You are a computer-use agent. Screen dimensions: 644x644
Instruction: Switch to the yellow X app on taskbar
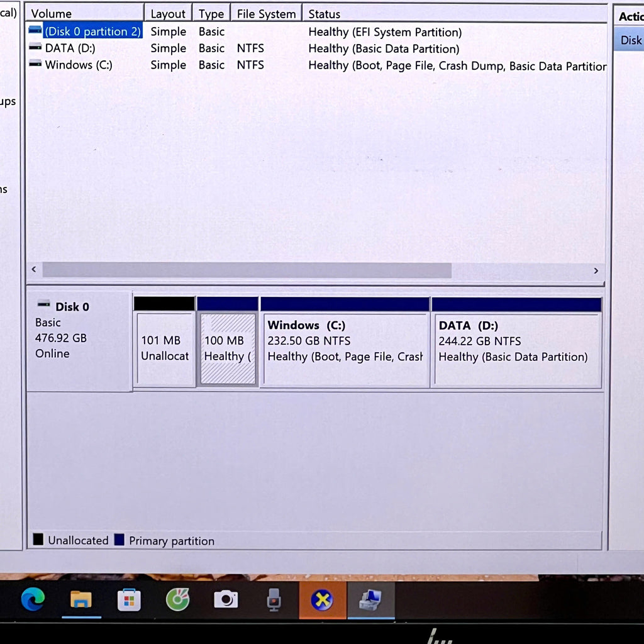[323, 600]
